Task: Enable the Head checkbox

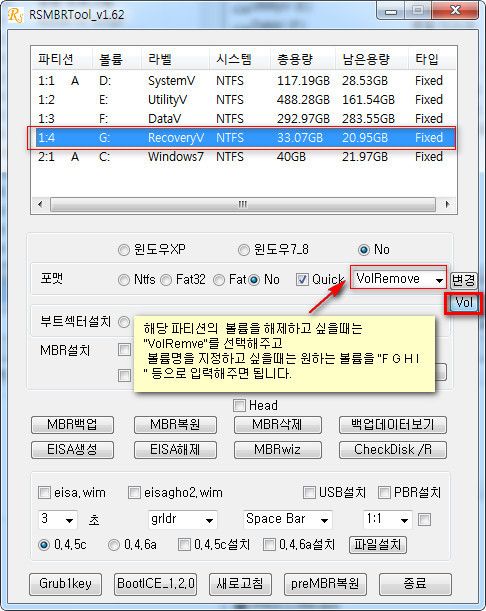Action: (x=239, y=405)
